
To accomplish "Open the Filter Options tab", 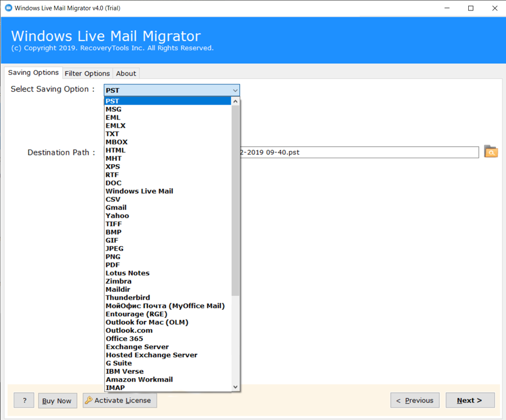I will click(x=87, y=74).
